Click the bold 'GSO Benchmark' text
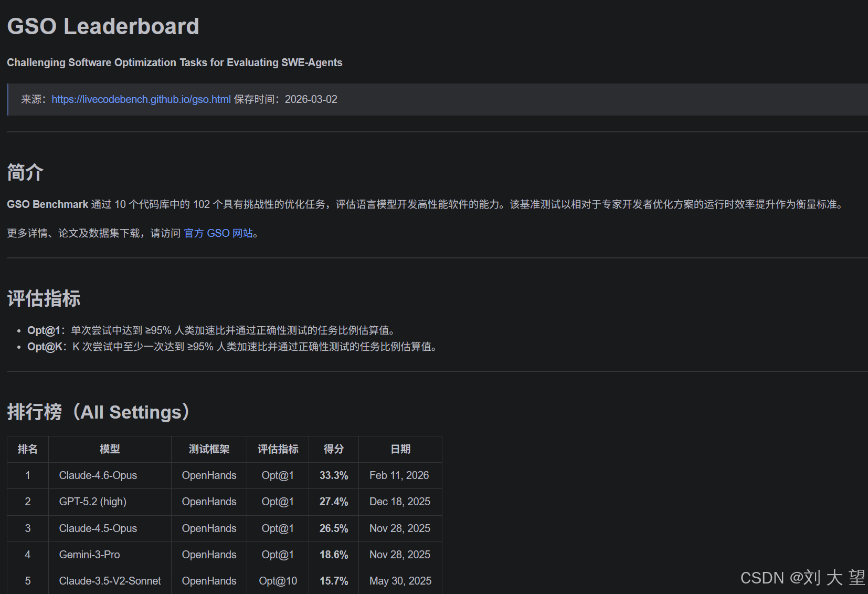 coord(47,204)
